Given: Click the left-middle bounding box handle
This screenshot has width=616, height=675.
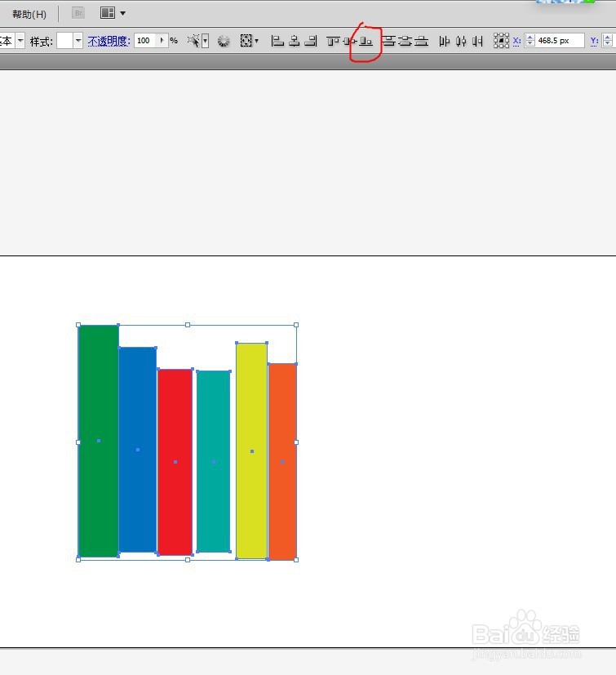Looking at the screenshot, I should (x=78, y=442).
